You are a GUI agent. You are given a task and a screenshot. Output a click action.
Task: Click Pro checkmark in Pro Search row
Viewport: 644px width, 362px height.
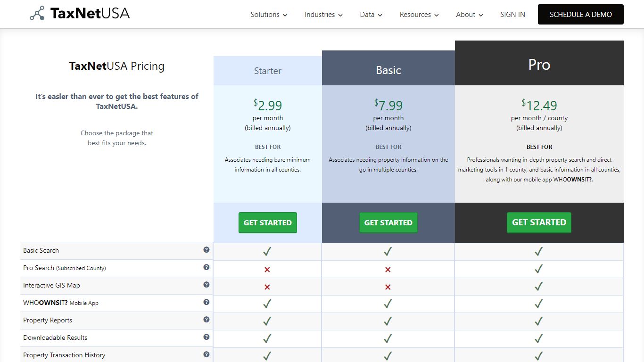539,269
